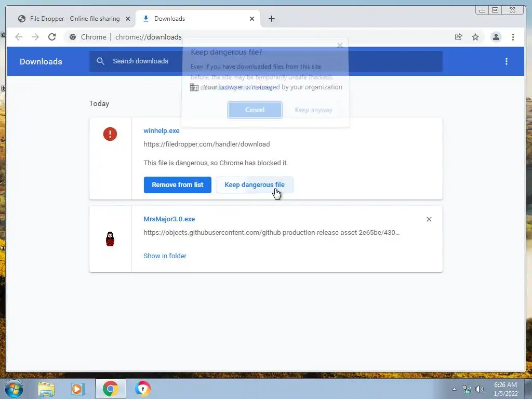Viewport: 532px width, 399px height.
Task: Click the MrsMajor3.0.exe file icon
Action: pyautogui.click(x=110, y=239)
